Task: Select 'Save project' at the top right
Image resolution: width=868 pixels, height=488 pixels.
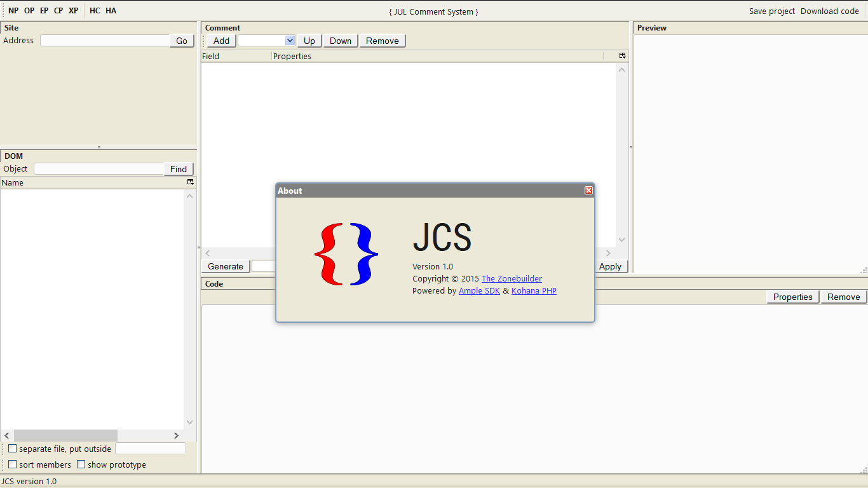Action: 771,11
